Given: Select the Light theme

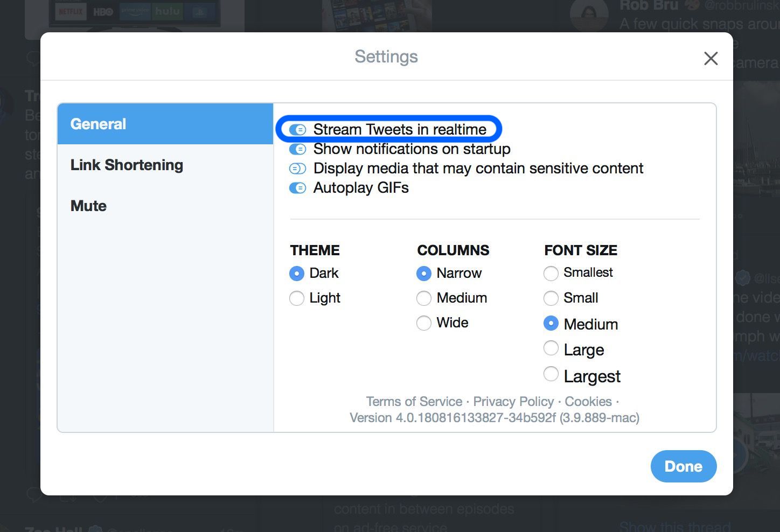Looking at the screenshot, I should tap(296, 298).
